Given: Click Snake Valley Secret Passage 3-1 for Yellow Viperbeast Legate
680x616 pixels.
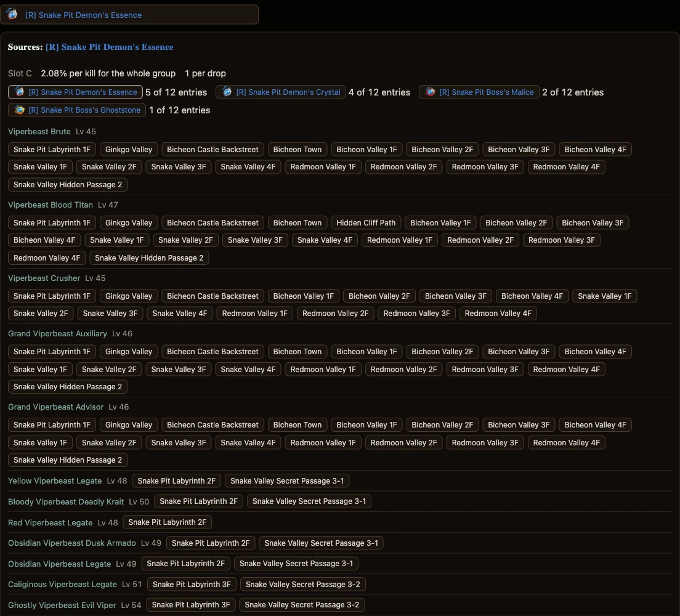Looking at the screenshot, I should coord(287,480).
